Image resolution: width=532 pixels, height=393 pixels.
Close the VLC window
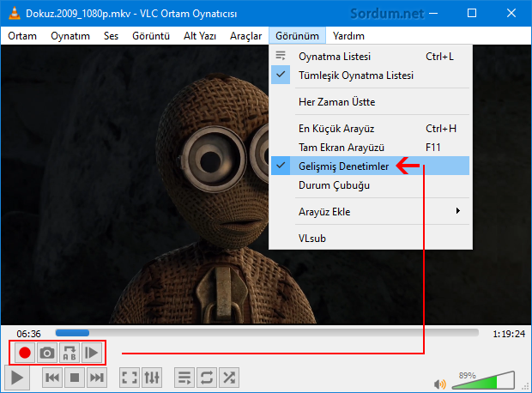(511, 13)
